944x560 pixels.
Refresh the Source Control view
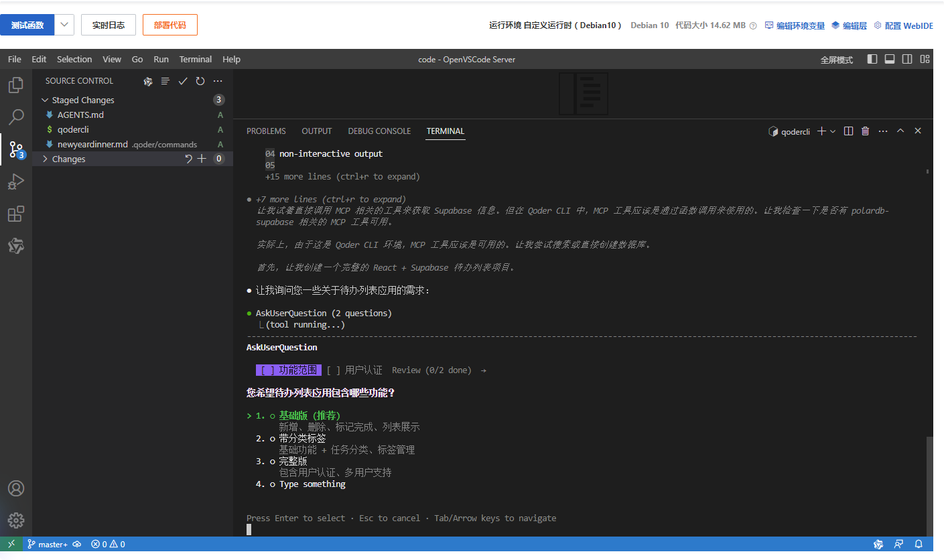pos(200,80)
